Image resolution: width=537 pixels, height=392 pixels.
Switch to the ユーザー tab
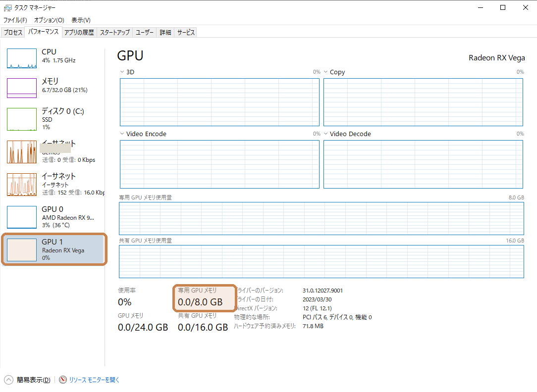tap(145, 33)
